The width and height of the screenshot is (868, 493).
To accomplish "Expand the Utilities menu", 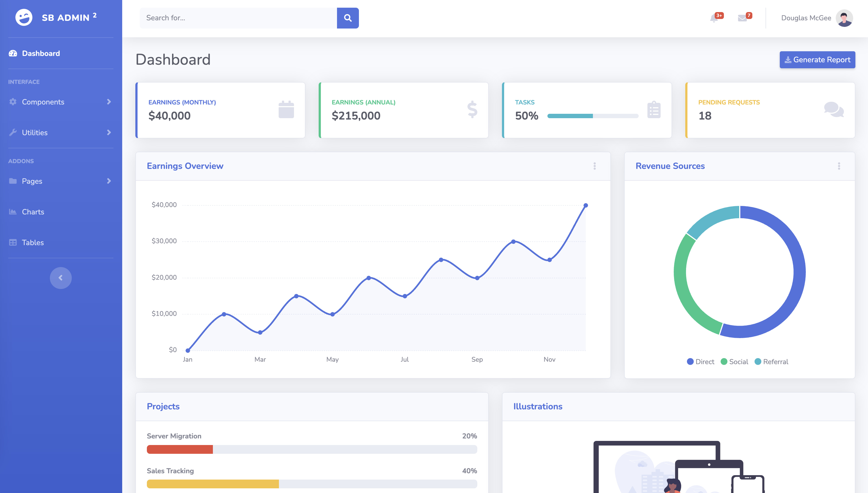I will (35, 132).
